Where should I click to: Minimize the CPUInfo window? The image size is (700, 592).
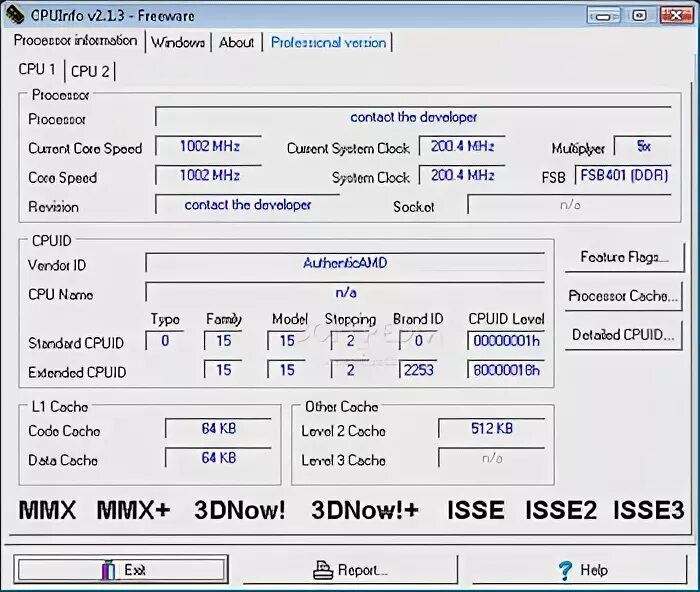604,16
